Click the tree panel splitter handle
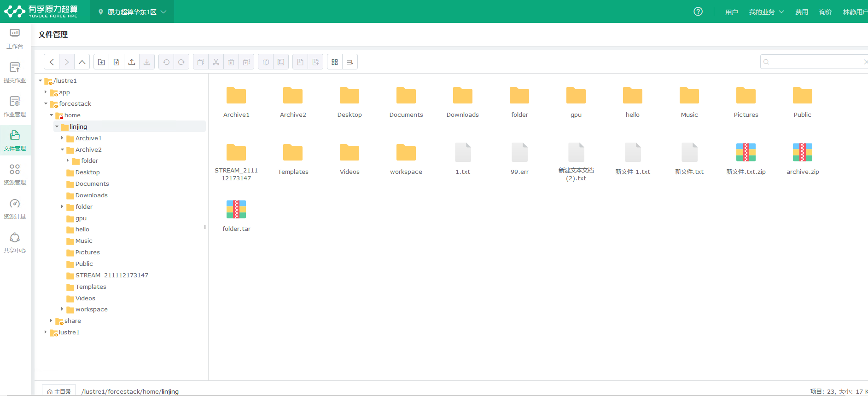The image size is (868, 396). pos(204,227)
